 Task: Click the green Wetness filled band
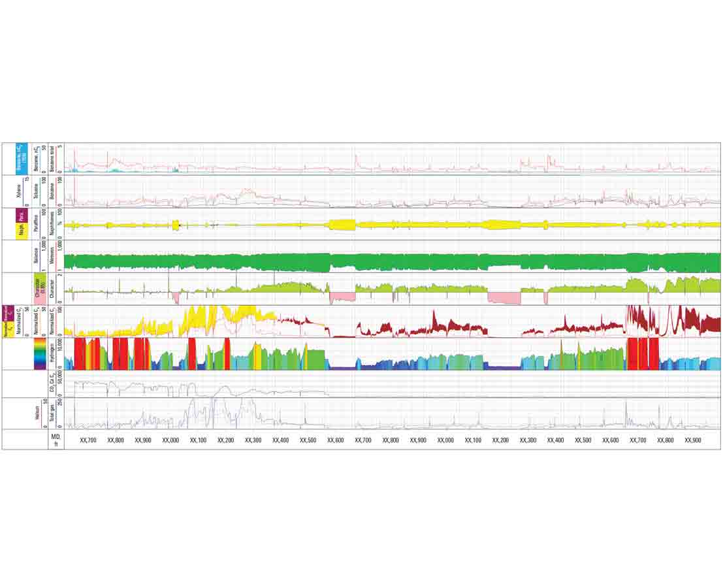392,261
